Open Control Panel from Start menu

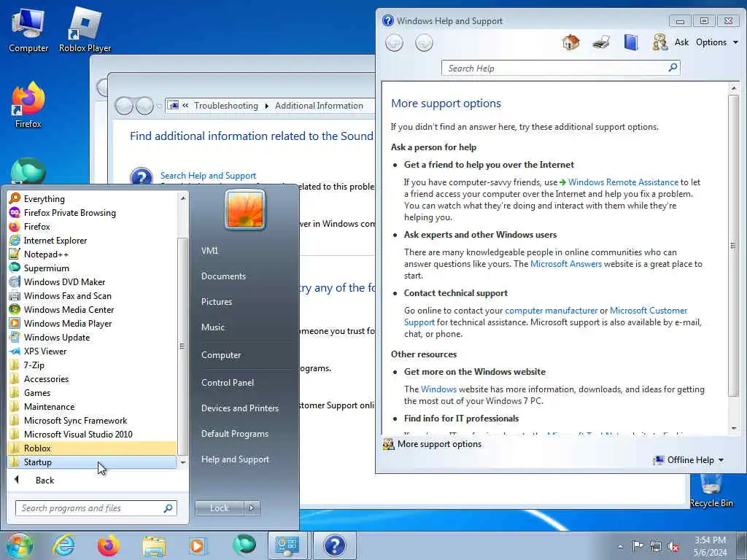tap(228, 383)
